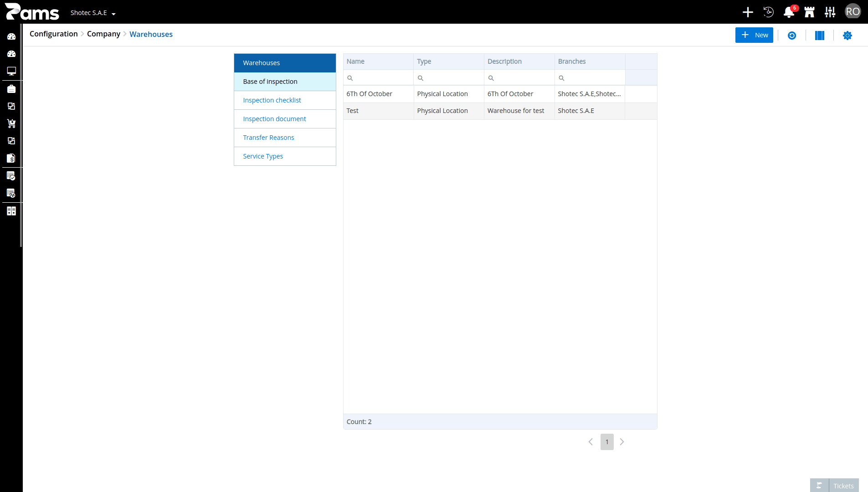868x492 pixels.
Task: Expand the Shotec S.A.E company dropdown
Action: [93, 13]
